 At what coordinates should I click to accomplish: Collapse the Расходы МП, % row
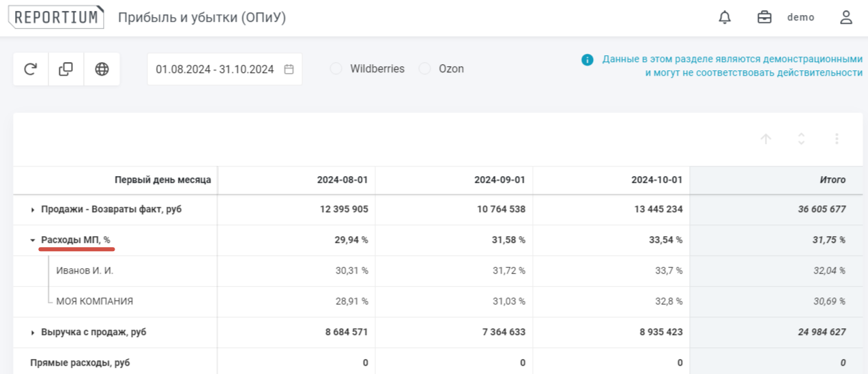[x=32, y=240]
